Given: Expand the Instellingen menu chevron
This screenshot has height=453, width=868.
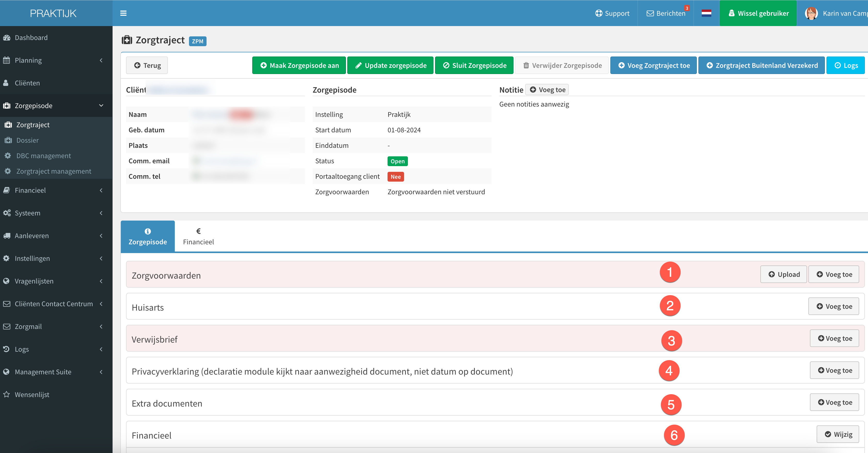Looking at the screenshot, I should (101, 258).
